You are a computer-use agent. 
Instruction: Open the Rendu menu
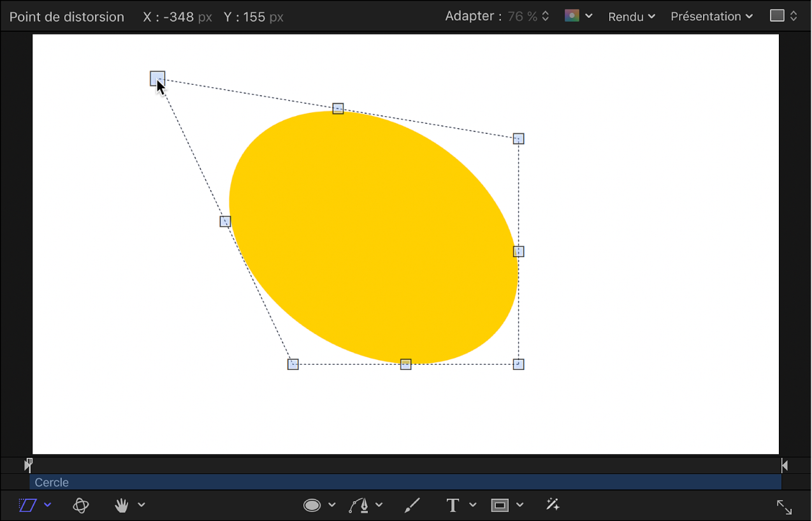[x=631, y=17]
